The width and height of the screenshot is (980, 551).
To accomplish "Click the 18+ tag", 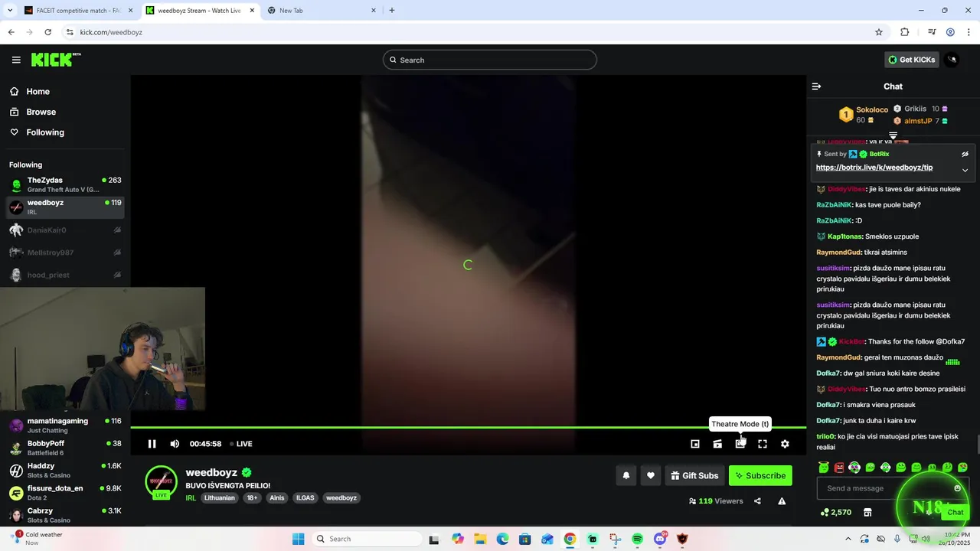I will [251, 498].
